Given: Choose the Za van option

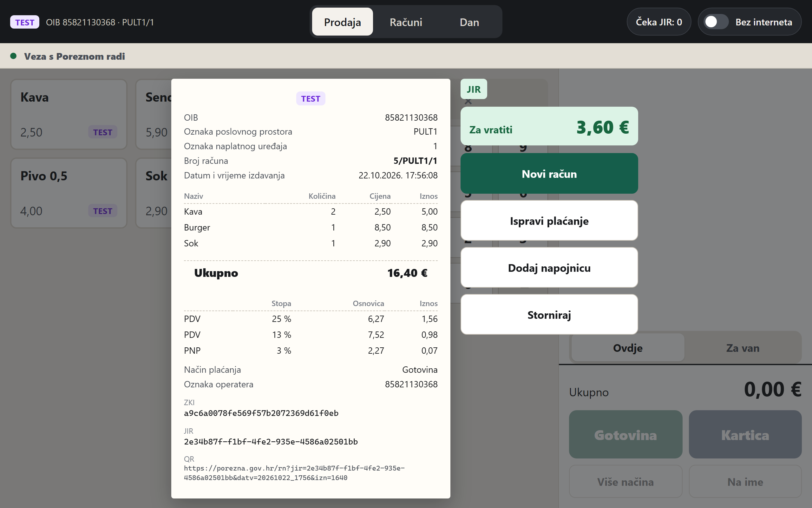Looking at the screenshot, I should (743, 348).
